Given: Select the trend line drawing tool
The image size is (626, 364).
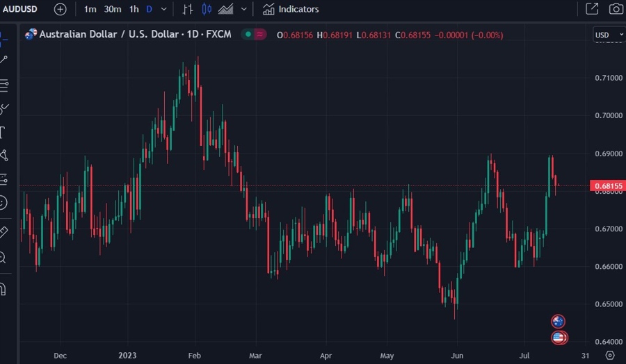Looking at the screenshot, I should click(x=3, y=60).
